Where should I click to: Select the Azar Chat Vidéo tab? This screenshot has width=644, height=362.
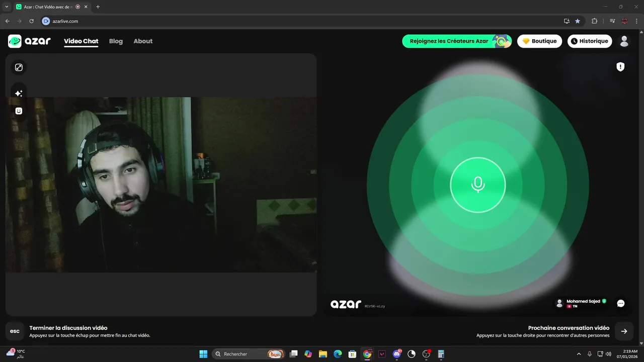[52, 7]
